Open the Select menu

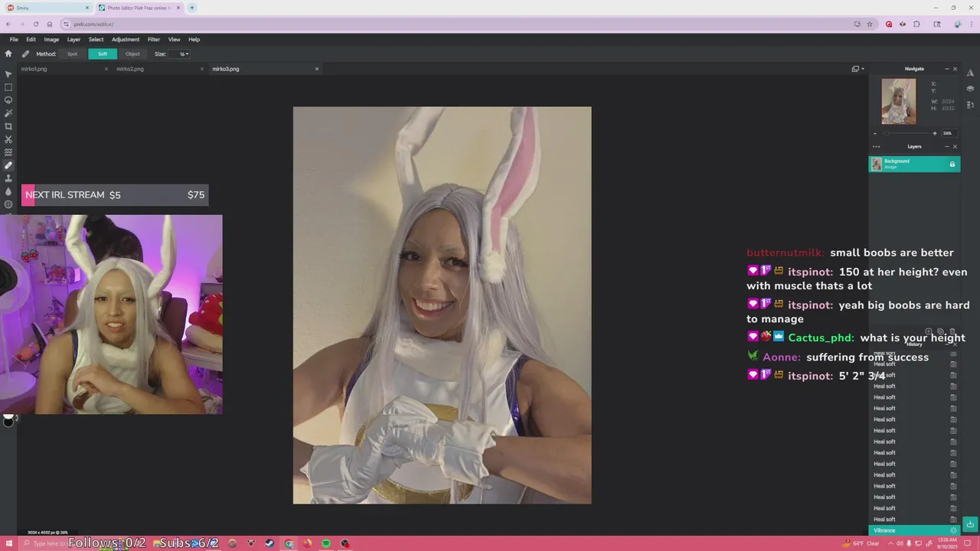96,39
